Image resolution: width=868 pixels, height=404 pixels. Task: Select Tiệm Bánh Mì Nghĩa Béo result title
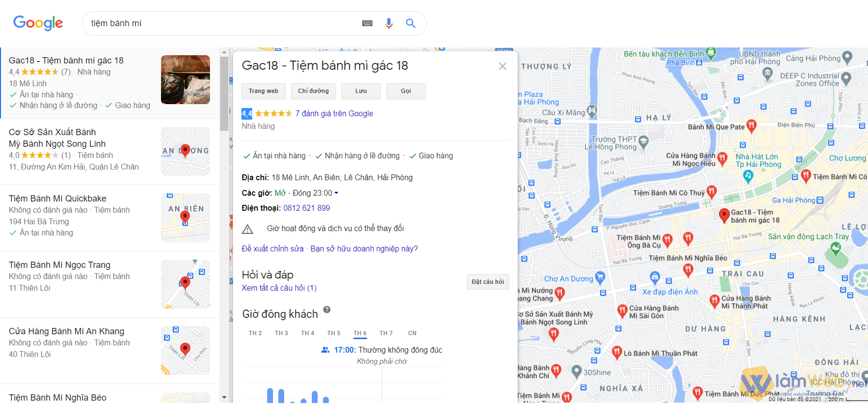click(x=57, y=398)
